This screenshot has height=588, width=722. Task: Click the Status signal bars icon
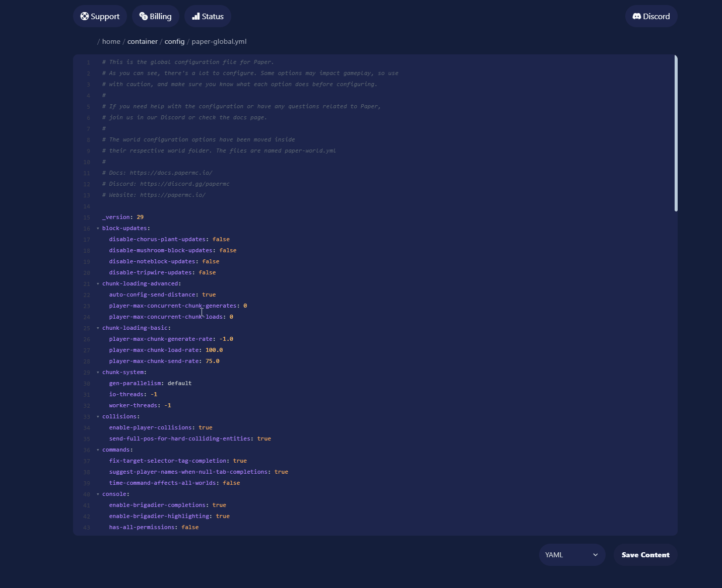pyautogui.click(x=196, y=16)
